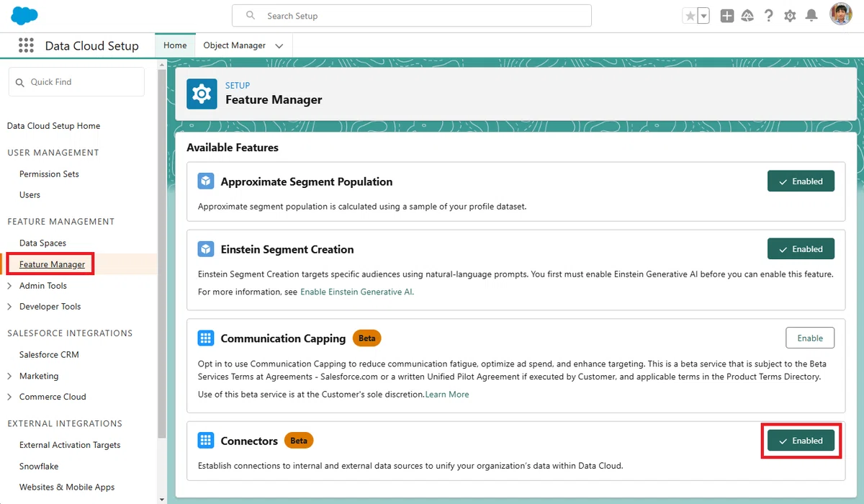Expand the Marketing sidebar section
Screen dimensions: 864x504
tap(10, 376)
